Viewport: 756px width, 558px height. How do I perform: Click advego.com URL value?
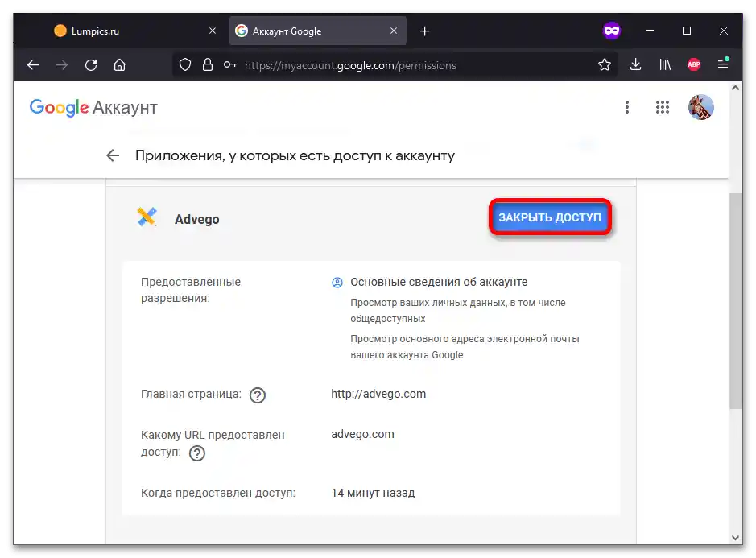pos(362,434)
